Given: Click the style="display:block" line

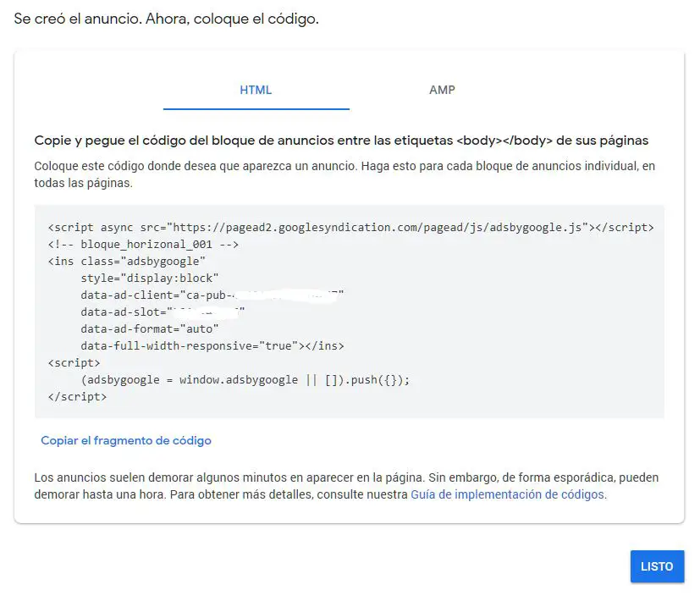Looking at the screenshot, I should click(150, 279).
